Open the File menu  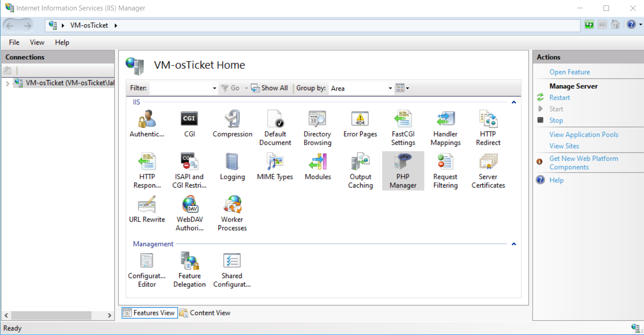tap(14, 42)
